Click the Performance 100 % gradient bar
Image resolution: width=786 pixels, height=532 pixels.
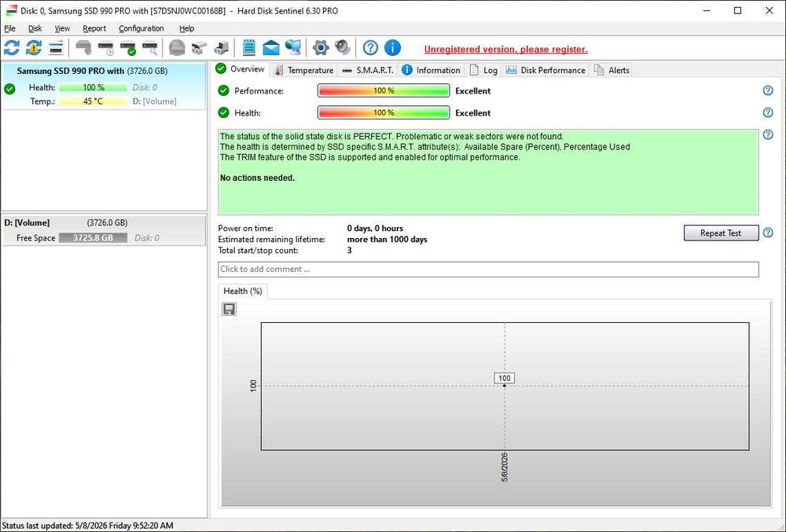pos(384,90)
